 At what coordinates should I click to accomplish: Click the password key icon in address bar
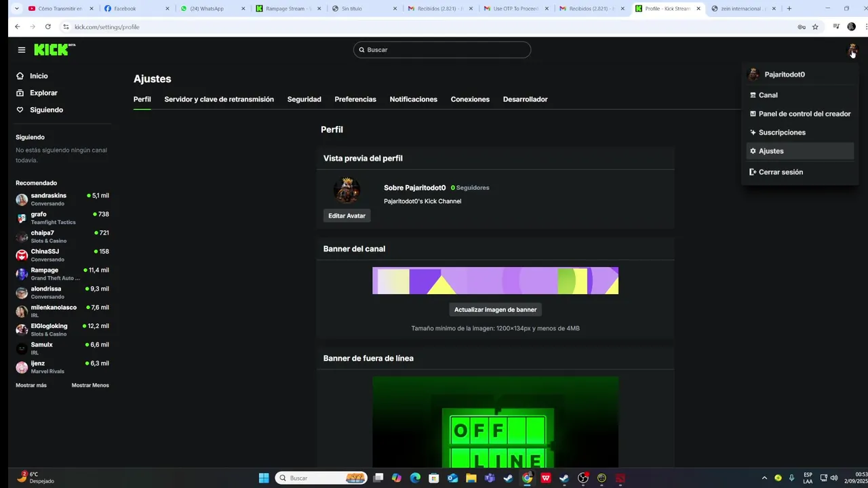point(802,26)
